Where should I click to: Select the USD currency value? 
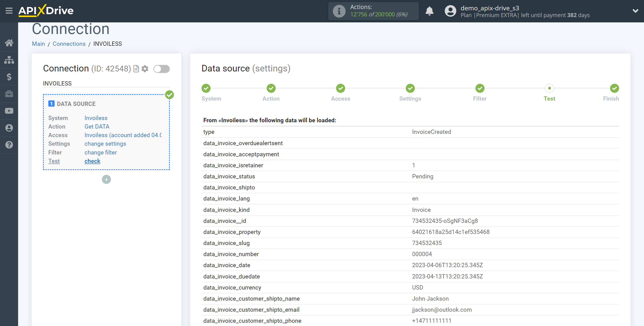click(418, 288)
